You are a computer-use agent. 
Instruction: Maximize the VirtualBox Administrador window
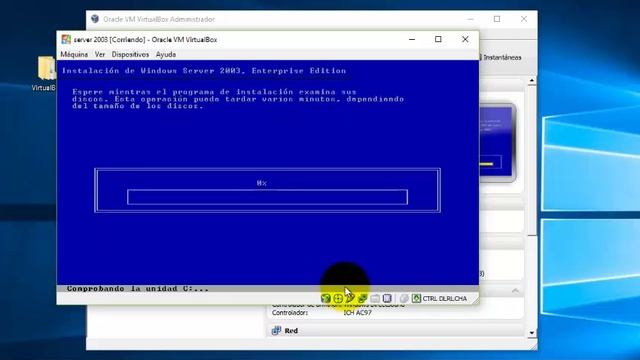(497, 19)
